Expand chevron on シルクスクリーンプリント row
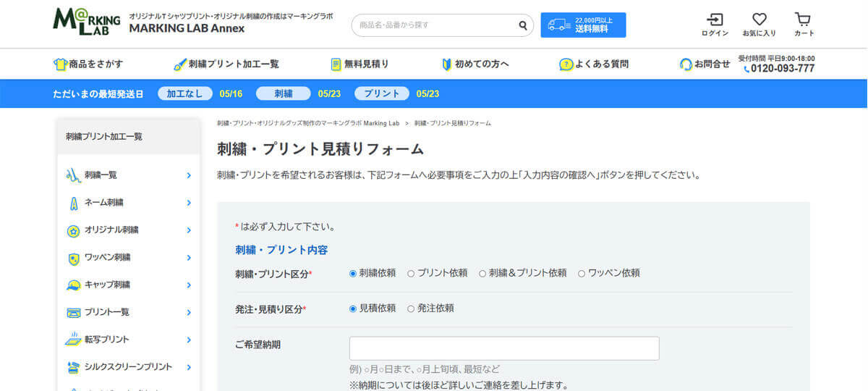 [x=189, y=367]
